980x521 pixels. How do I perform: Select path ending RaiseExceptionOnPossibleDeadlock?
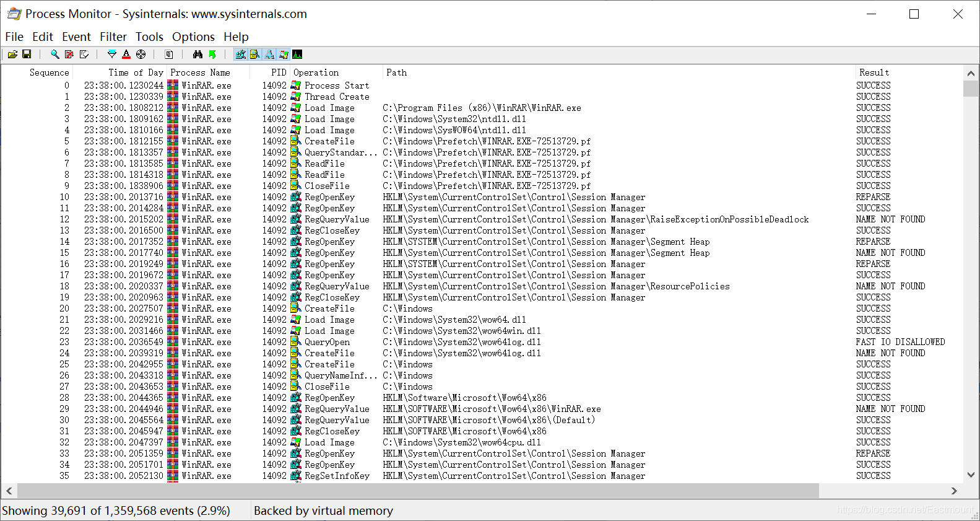(x=596, y=219)
